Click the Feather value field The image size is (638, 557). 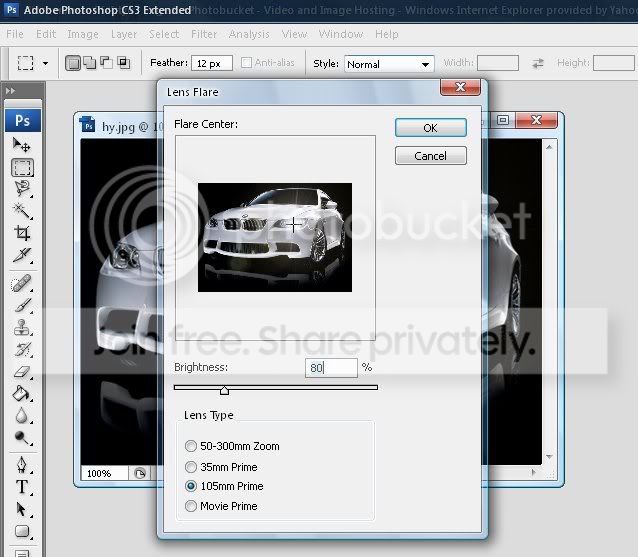212,63
